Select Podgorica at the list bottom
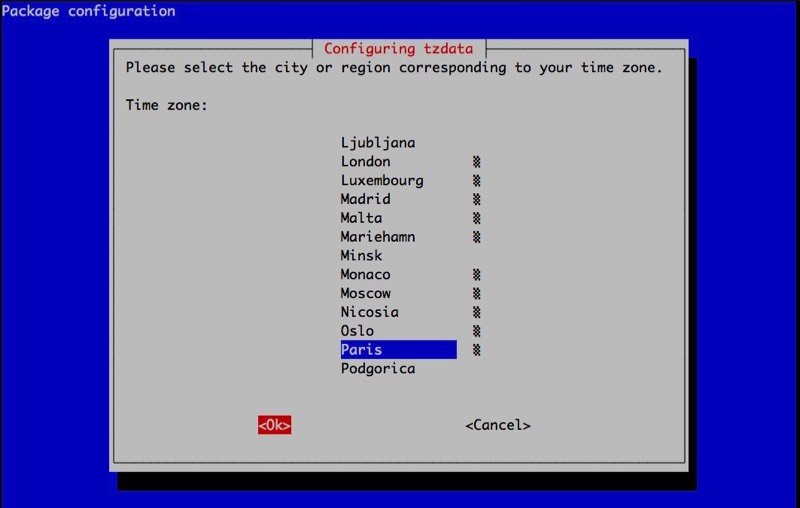800x508 pixels. click(377, 369)
